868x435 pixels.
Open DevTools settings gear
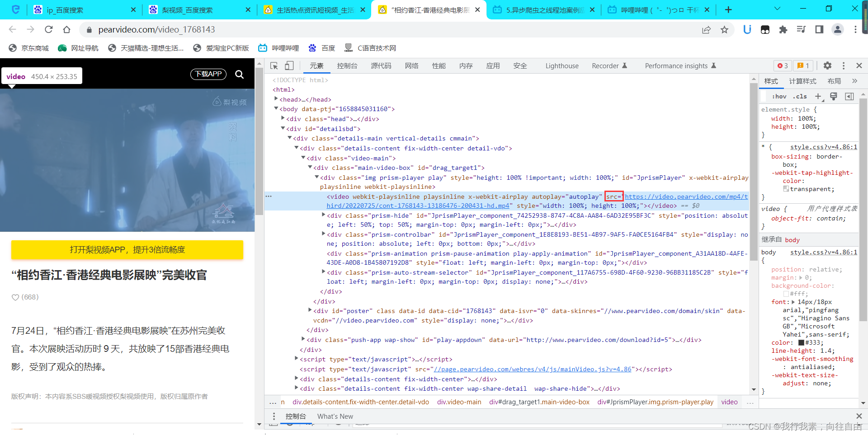[x=827, y=66]
